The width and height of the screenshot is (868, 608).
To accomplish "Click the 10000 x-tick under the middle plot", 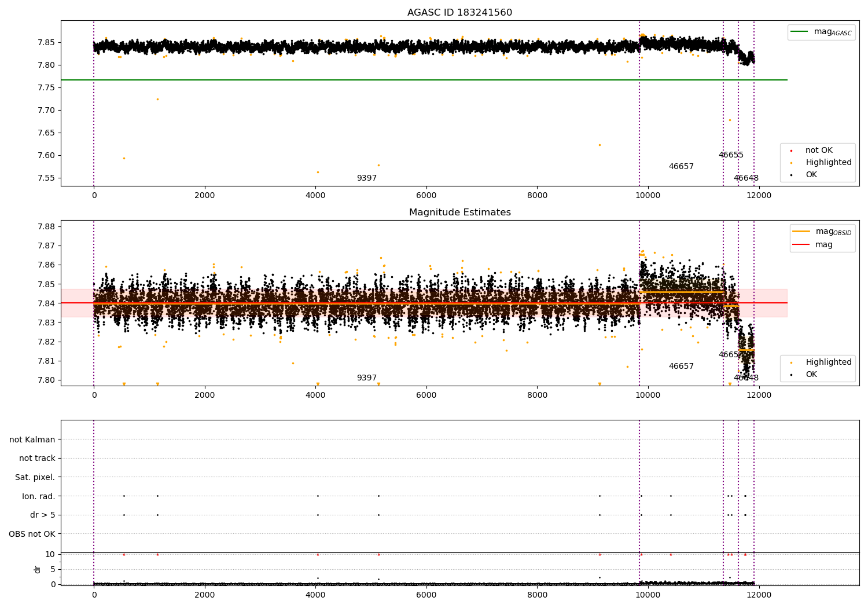I will click(648, 395).
